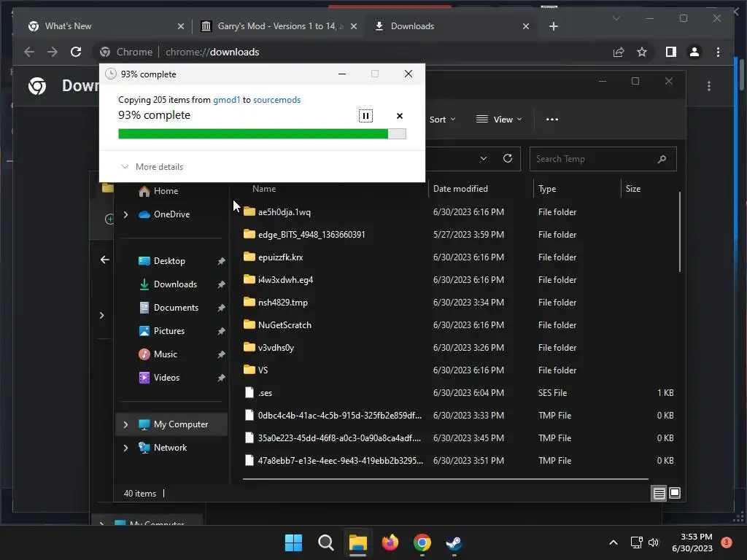This screenshot has width=747, height=560.
Task: Open the See more ellipsis menu
Action: pyautogui.click(x=552, y=120)
